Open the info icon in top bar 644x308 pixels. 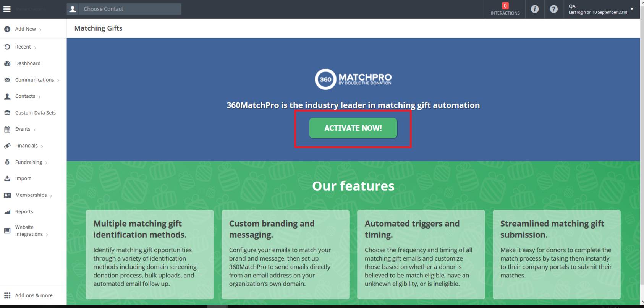(535, 9)
